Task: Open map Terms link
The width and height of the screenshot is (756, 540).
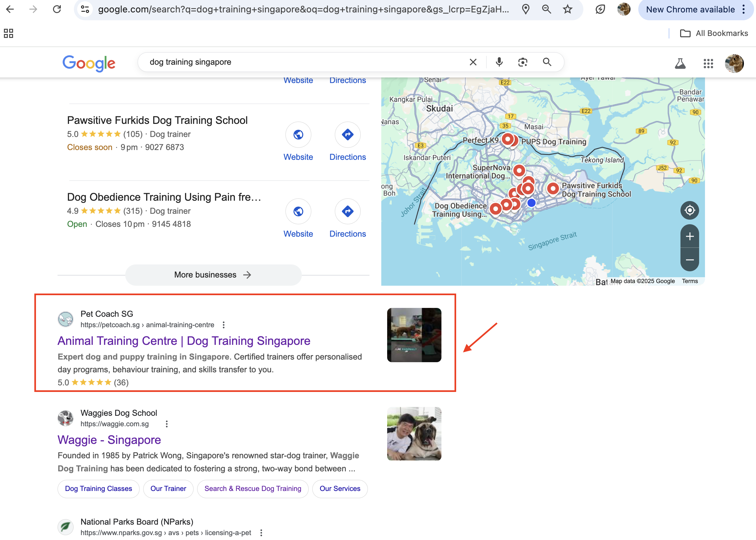Action: [690, 281]
